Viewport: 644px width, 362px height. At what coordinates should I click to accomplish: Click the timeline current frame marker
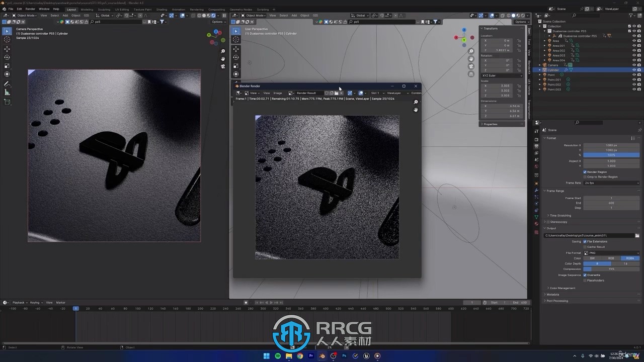pyautogui.click(x=76, y=308)
